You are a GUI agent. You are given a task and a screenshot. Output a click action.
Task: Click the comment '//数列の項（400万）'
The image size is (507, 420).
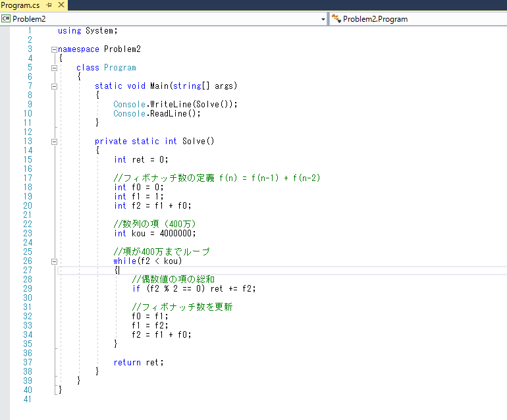coord(155,224)
